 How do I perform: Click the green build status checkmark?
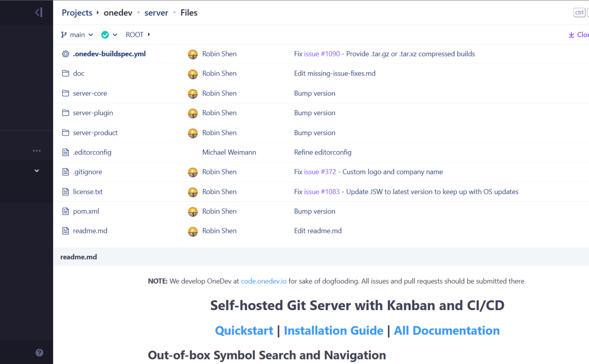[x=105, y=35]
